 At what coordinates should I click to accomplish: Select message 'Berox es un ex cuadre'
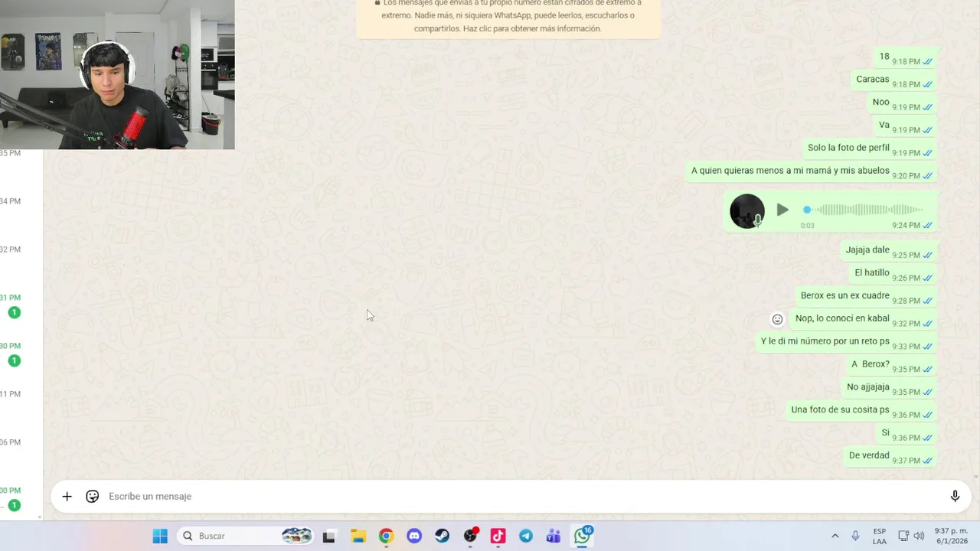click(845, 295)
